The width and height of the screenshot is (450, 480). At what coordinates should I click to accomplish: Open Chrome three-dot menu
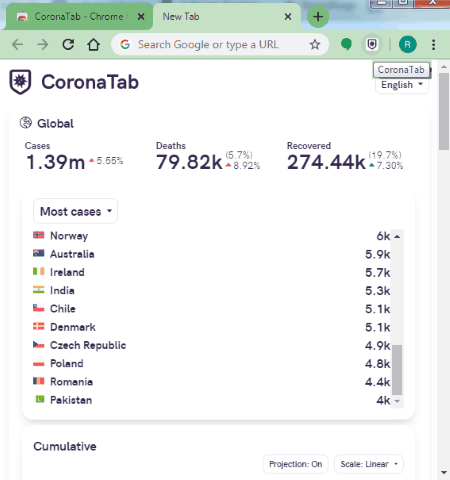pos(433,44)
